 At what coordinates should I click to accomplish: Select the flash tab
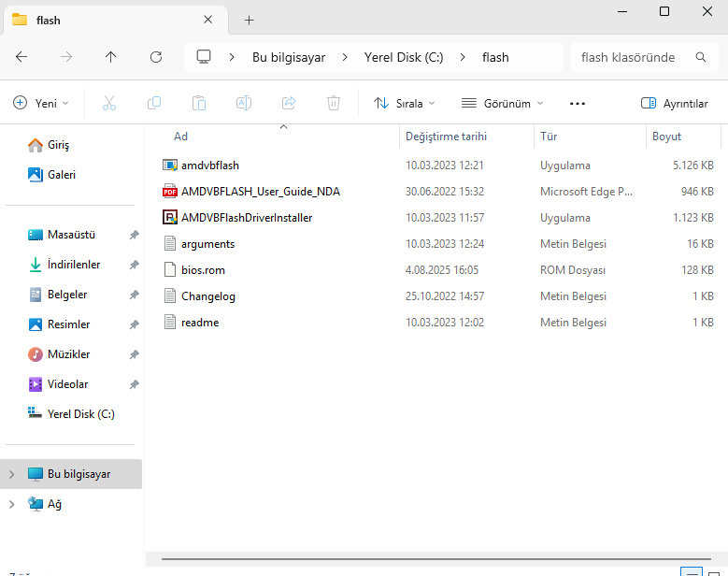click(116, 20)
